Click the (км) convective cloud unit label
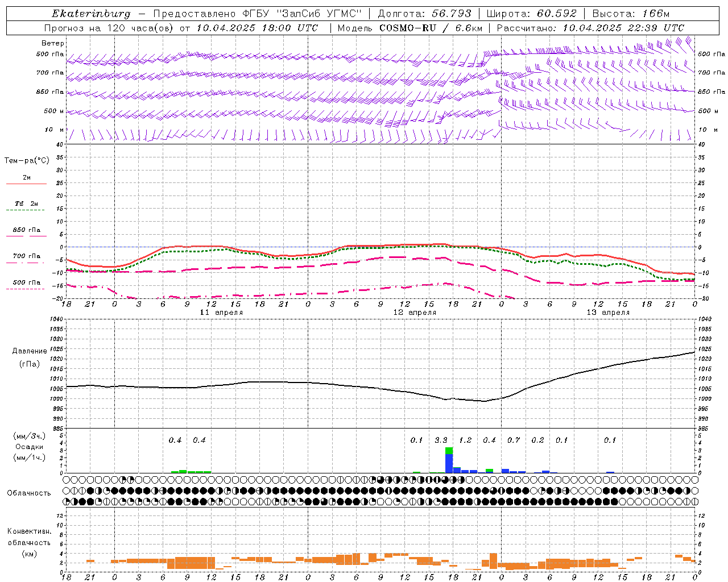 point(29,554)
